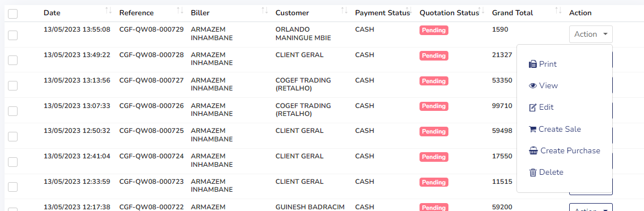644x211 pixels.
Task: Click the cart icon beside Create Sale
Action: pyautogui.click(x=533, y=129)
